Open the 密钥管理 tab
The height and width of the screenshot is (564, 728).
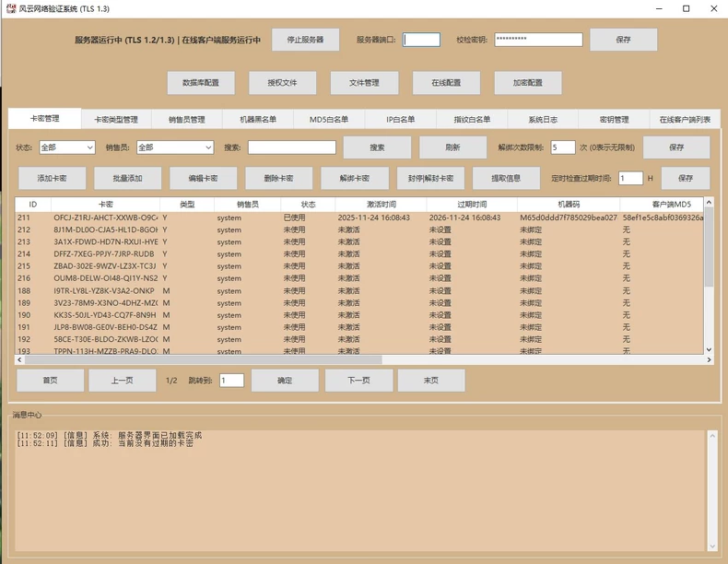[614, 119]
